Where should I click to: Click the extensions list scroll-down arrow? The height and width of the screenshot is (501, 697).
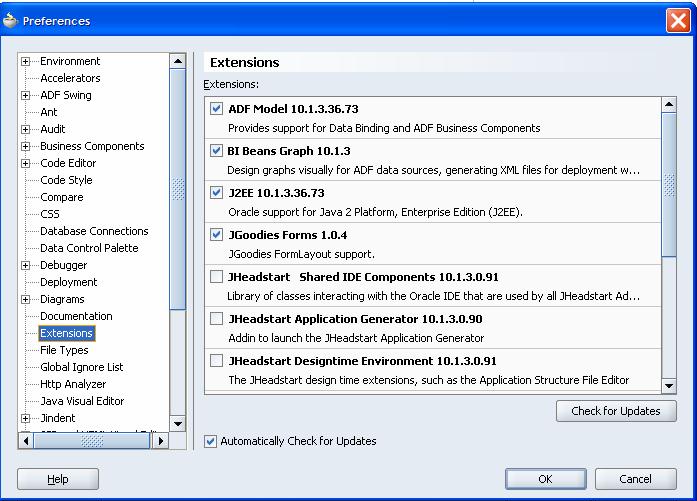coord(668,385)
